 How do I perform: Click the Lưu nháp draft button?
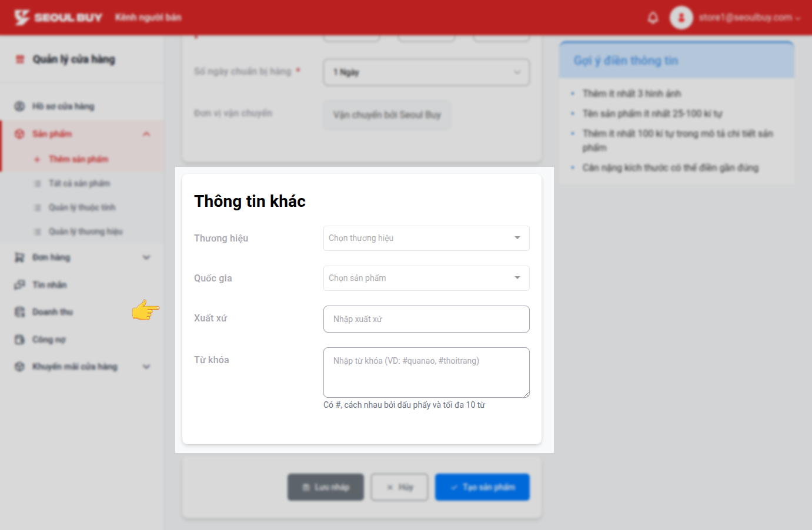[326, 487]
